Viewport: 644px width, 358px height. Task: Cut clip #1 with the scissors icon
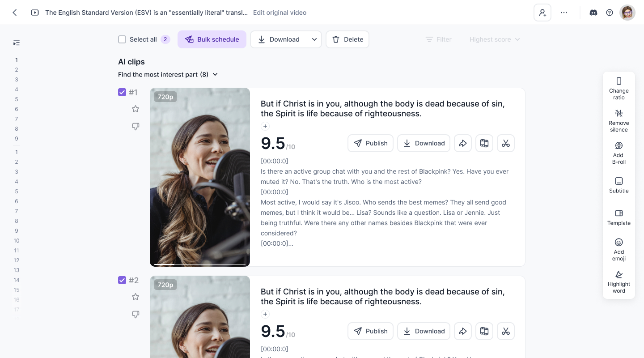pos(506,143)
